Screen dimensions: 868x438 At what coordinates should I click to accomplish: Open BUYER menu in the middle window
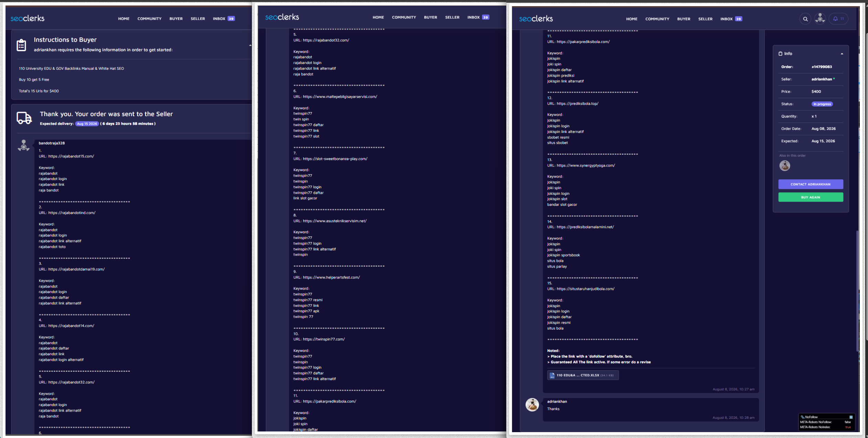pos(430,18)
